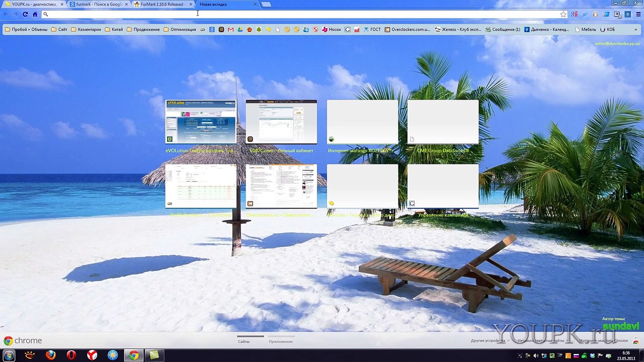
Task: Show more bookmarks with the chevron
Action: (x=637, y=30)
